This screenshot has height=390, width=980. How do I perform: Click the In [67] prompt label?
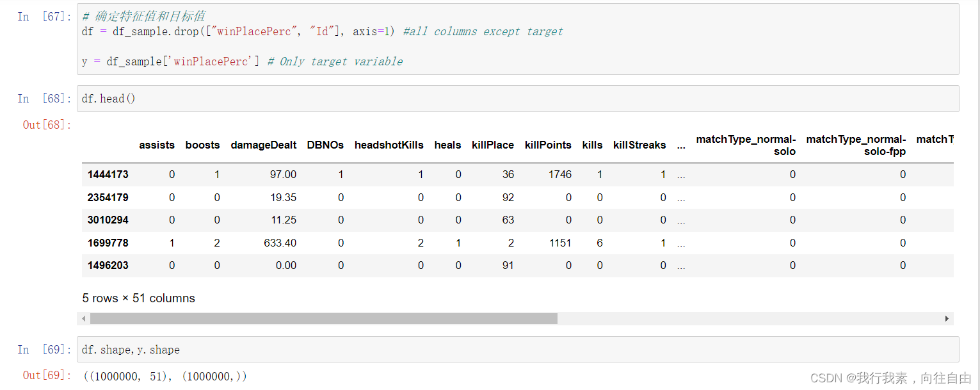[45, 17]
